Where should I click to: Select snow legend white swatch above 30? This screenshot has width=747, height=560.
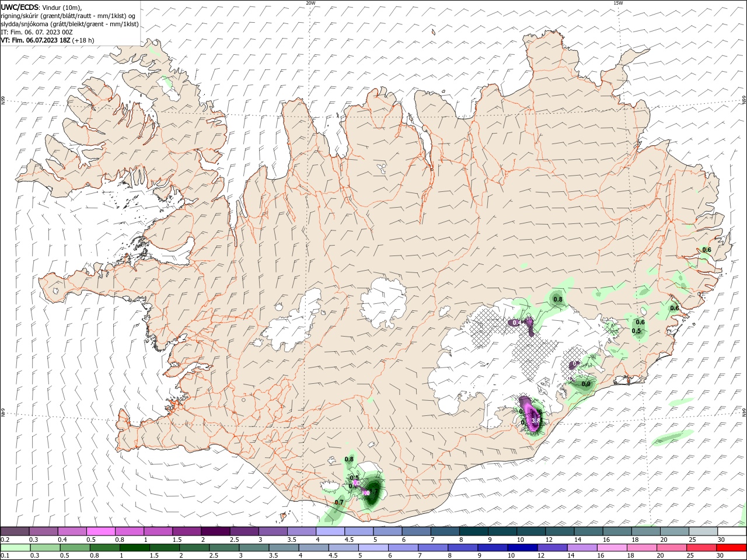[x=732, y=531]
